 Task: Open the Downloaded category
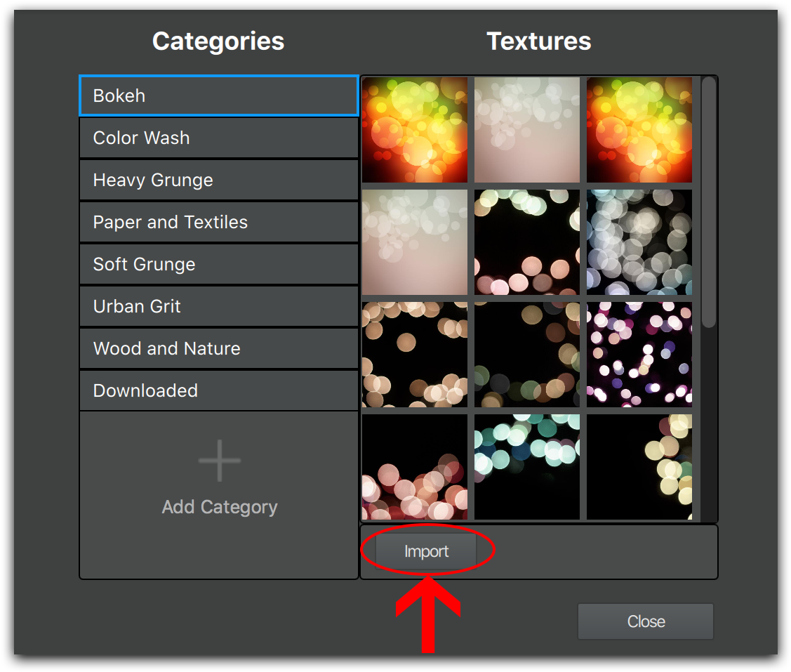point(218,390)
